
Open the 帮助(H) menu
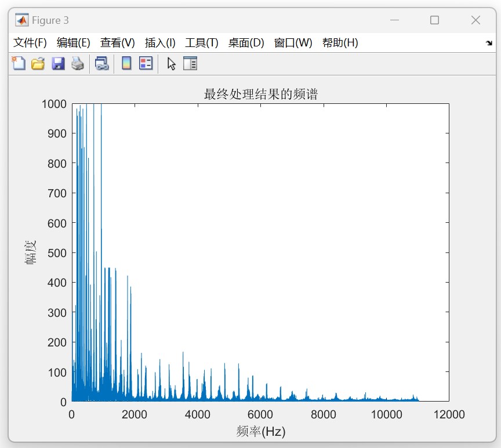(x=340, y=43)
